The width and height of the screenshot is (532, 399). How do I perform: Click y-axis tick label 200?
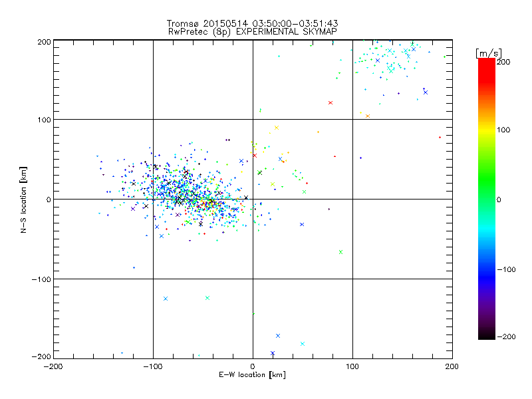pos(44,42)
